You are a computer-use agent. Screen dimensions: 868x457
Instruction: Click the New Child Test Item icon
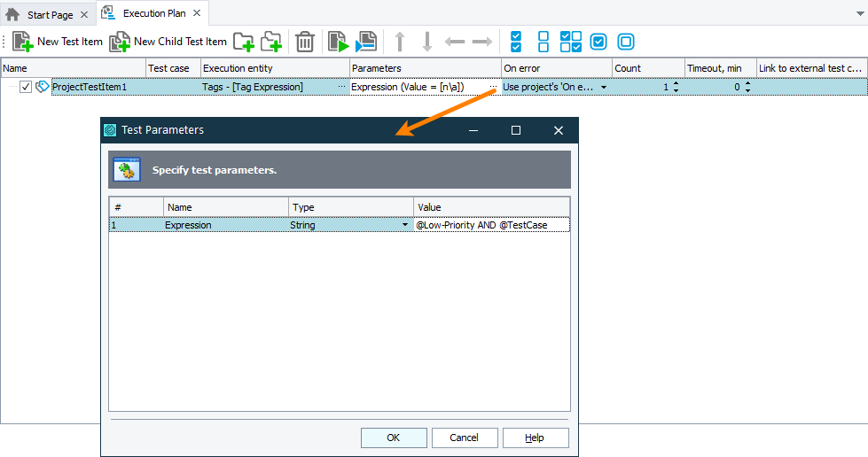coord(120,42)
